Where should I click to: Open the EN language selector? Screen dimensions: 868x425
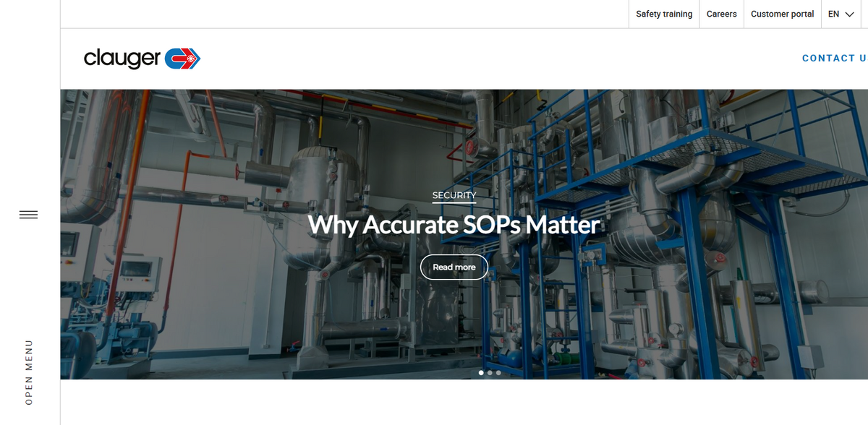834,14
